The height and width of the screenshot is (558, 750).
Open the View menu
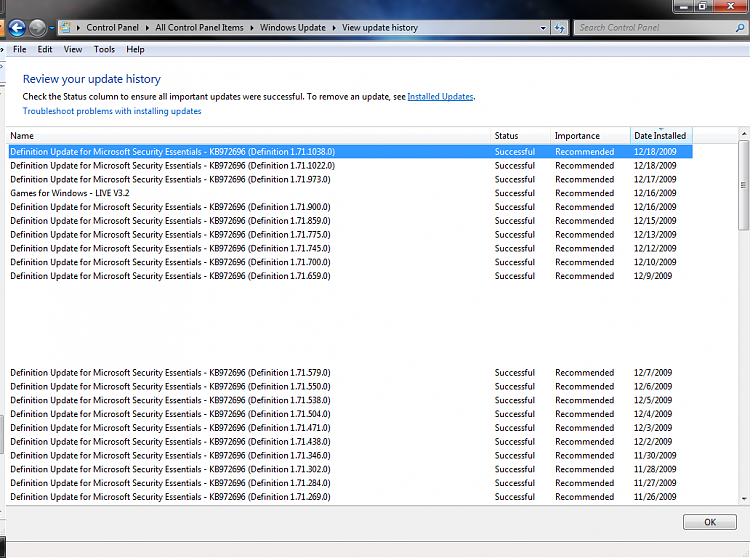click(73, 49)
